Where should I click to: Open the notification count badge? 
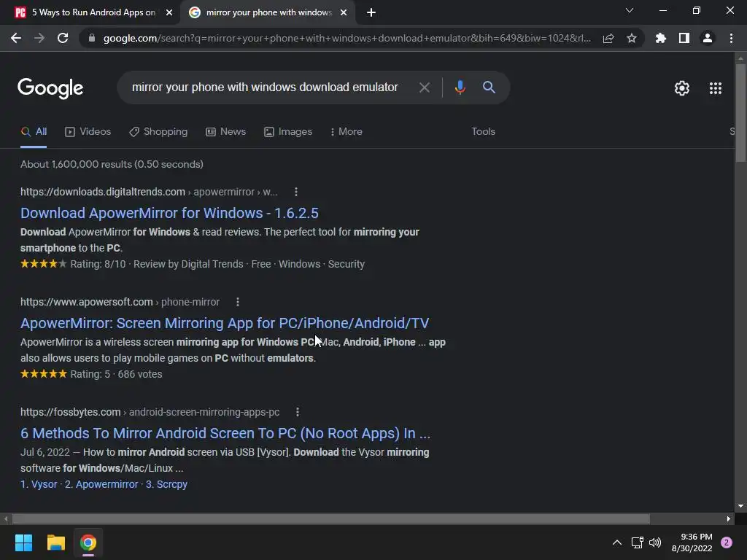pos(727,542)
